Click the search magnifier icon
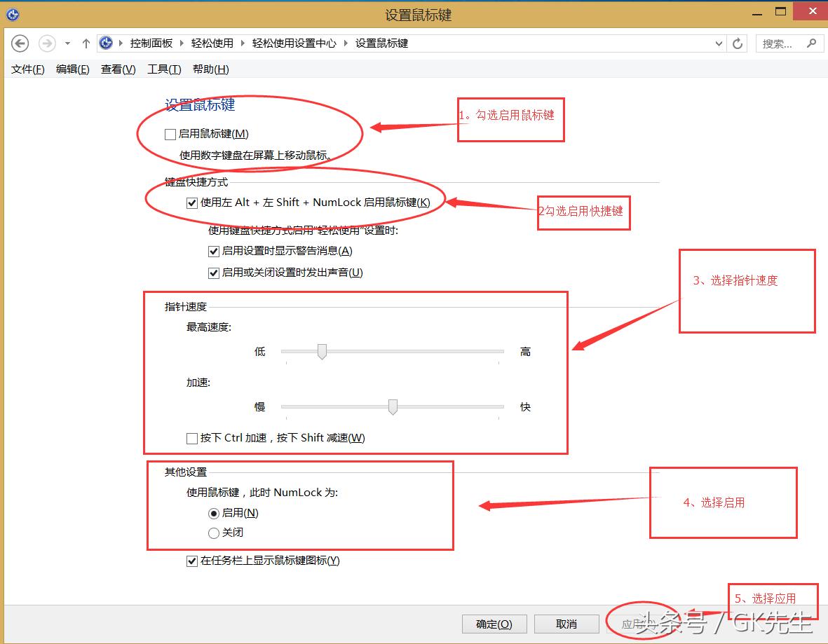 click(x=812, y=43)
